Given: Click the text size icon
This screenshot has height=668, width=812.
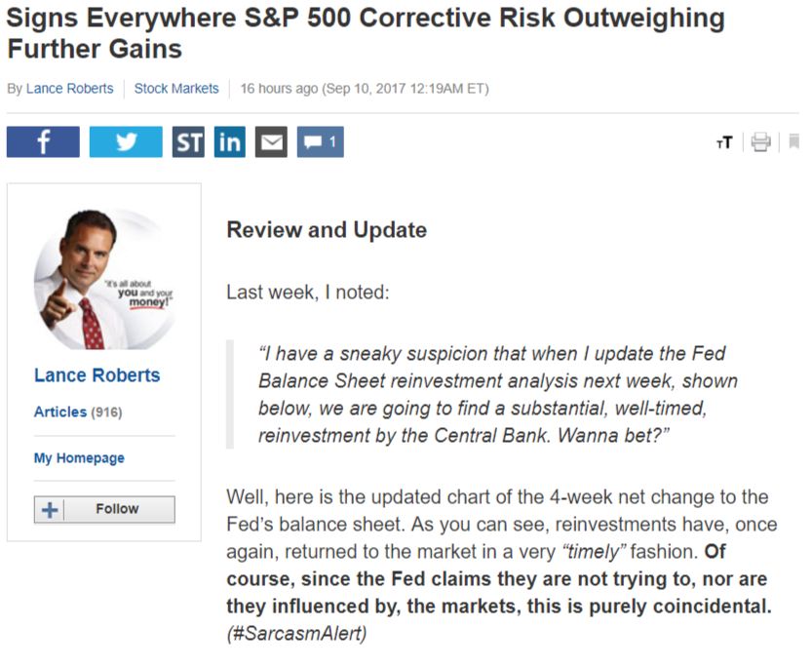Looking at the screenshot, I should point(723,143).
